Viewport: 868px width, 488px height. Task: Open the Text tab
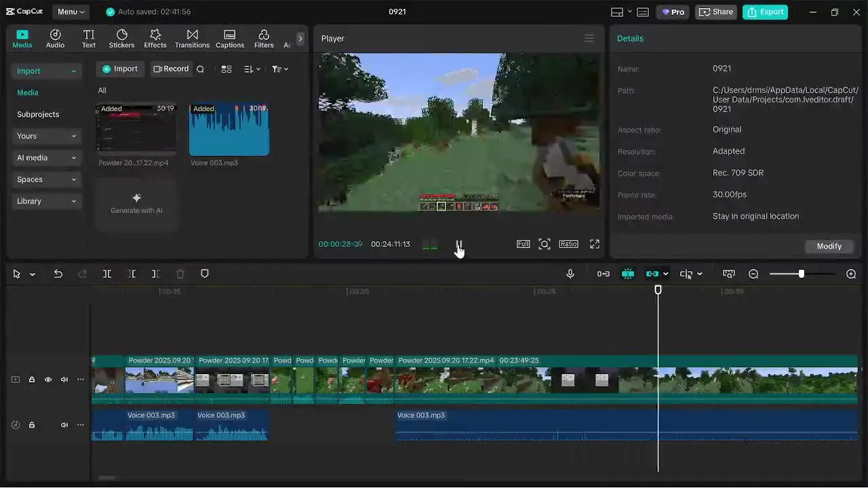coord(89,39)
